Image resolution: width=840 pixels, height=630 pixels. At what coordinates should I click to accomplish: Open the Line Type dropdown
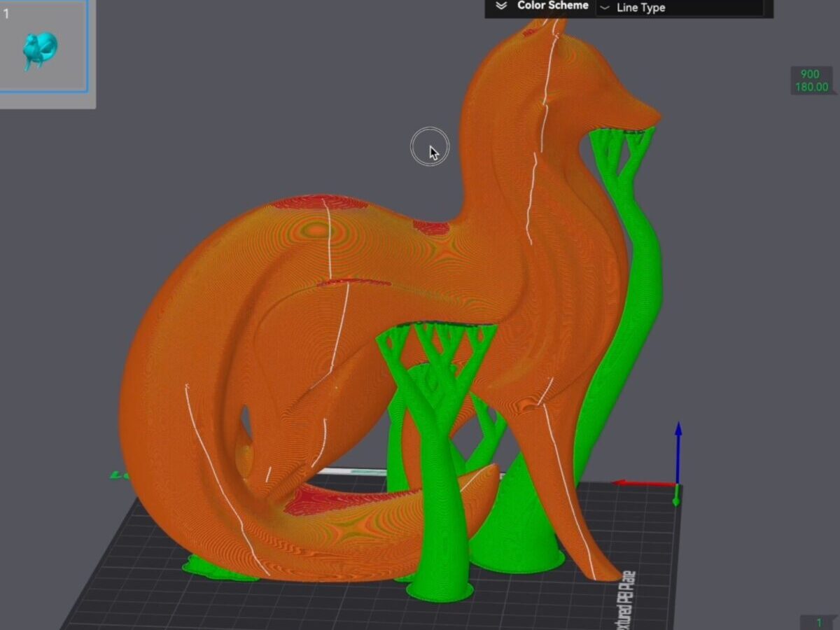click(679, 8)
